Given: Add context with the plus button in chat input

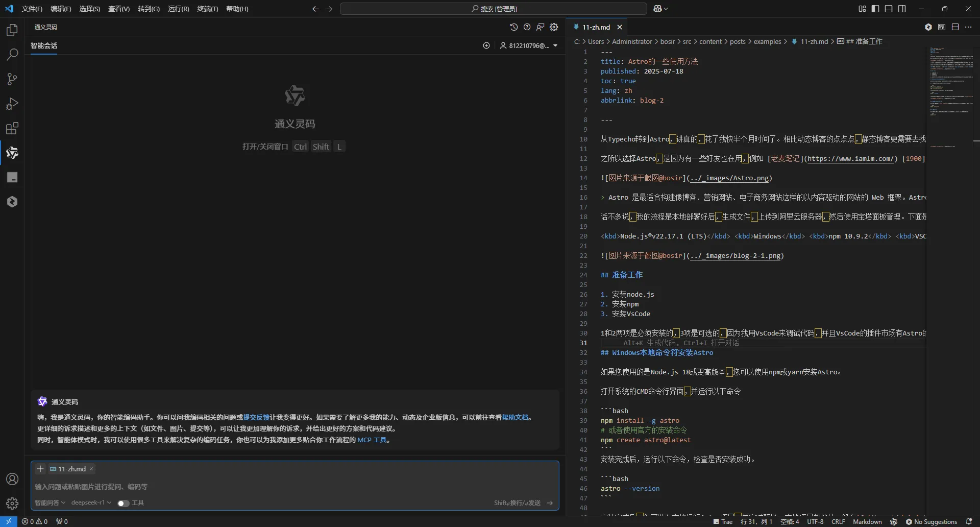Looking at the screenshot, I should (40, 469).
